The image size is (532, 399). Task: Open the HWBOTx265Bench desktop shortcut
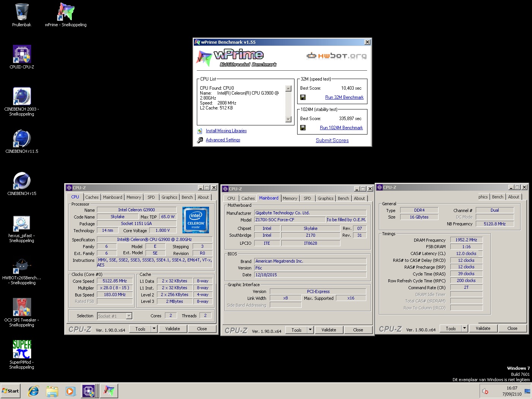tap(22, 265)
